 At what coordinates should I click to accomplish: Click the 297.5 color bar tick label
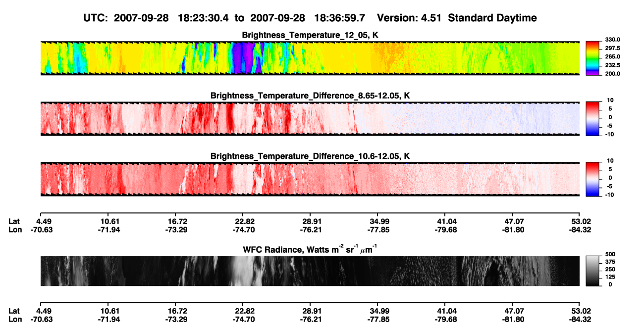pos(612,48)
